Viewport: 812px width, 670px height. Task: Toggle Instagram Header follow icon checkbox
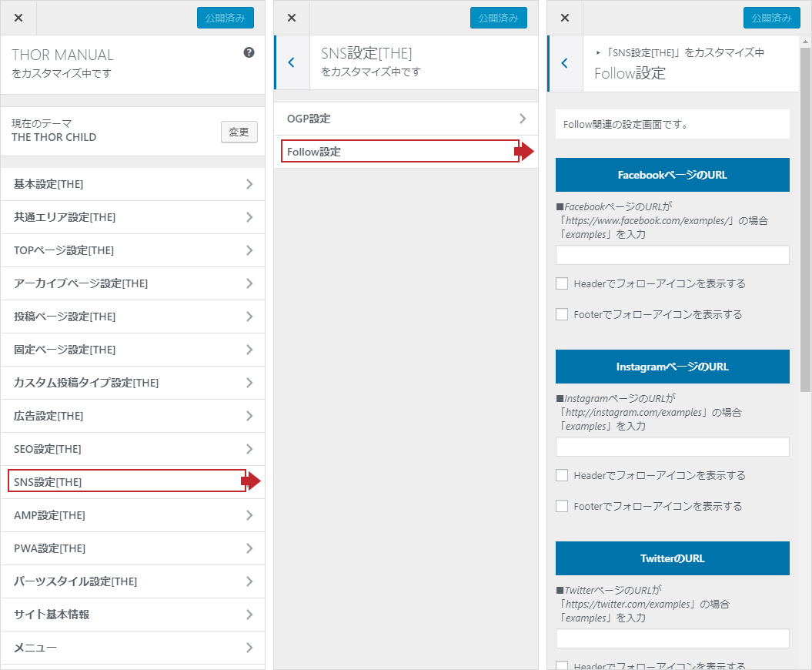coord(562,475)
